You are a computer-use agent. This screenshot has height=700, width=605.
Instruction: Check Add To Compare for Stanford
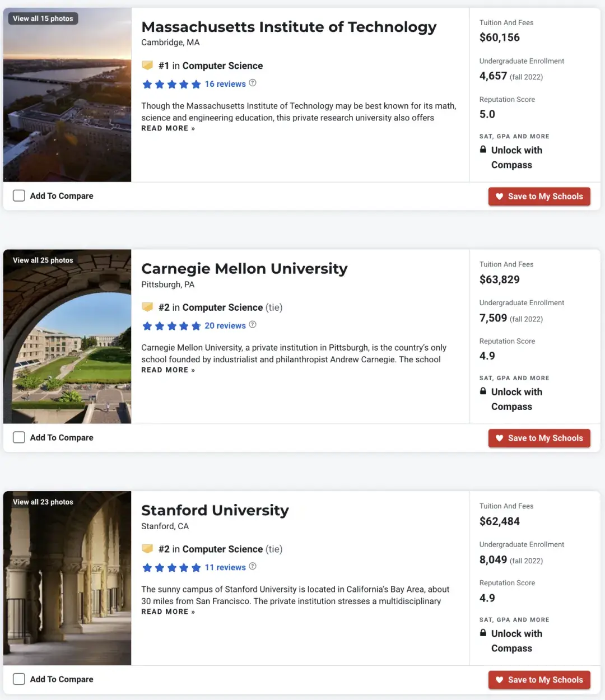[x=18, y=679]
